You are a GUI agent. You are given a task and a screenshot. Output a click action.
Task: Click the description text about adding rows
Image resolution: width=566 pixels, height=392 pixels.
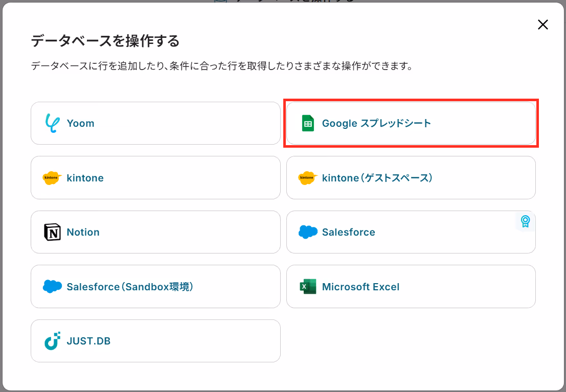pyautogui.click(x=222, y=66)
